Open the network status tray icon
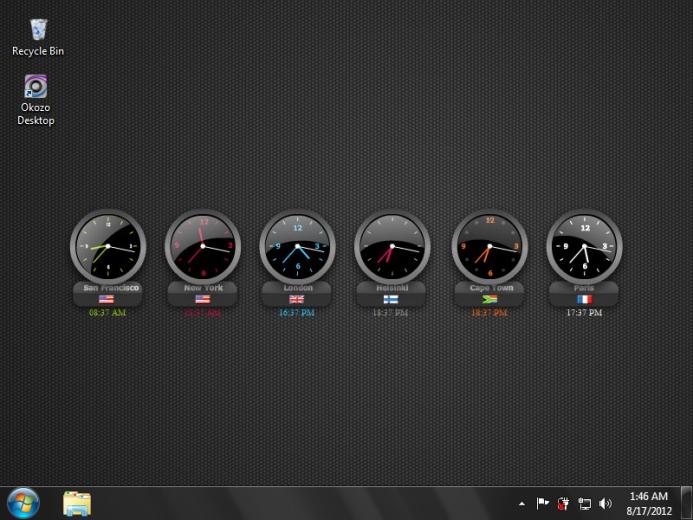 (x=584, y=504)
